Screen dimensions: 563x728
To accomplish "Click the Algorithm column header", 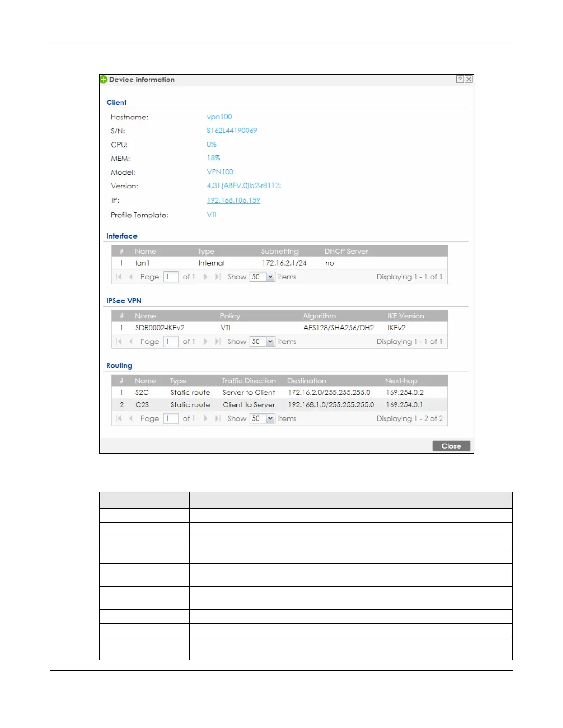I will (319, 316).
